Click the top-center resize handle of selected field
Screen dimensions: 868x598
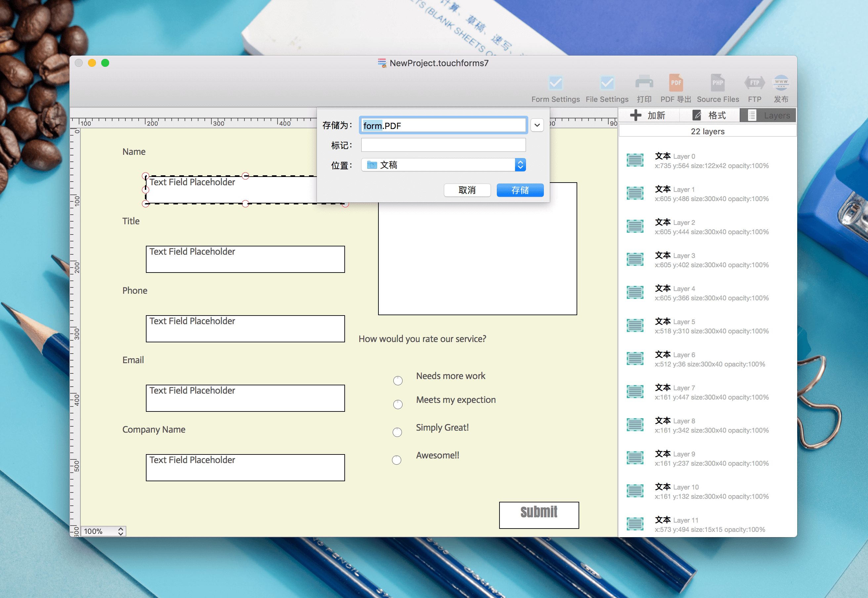coord(245,176)
